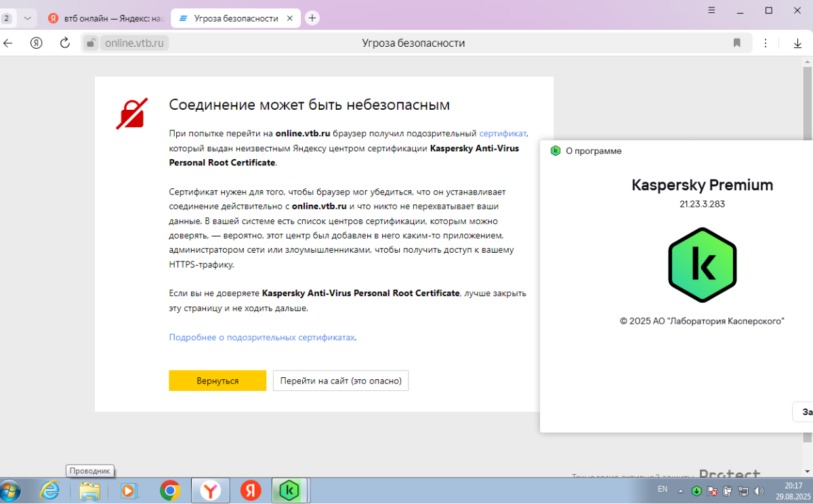813x504 pixels.
Task: Open the three-dot page menu in address bar
Action: point(766,43)
